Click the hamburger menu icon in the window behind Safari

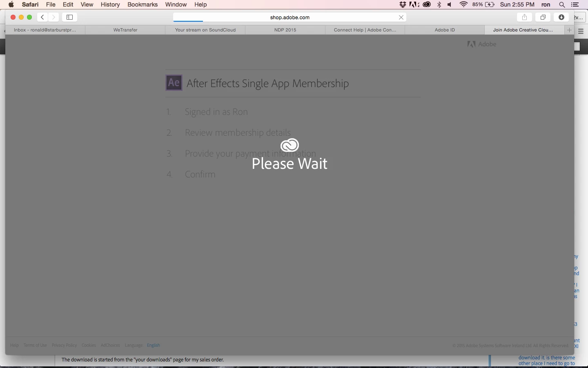coord(581,31)
